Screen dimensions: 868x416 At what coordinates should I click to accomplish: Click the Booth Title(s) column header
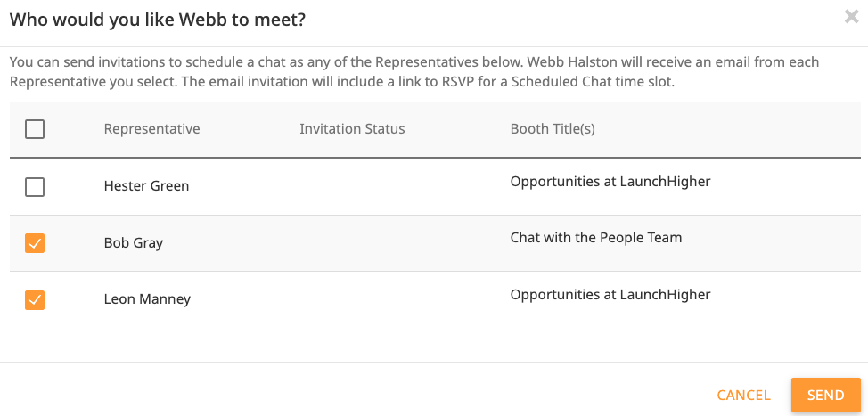553,129
